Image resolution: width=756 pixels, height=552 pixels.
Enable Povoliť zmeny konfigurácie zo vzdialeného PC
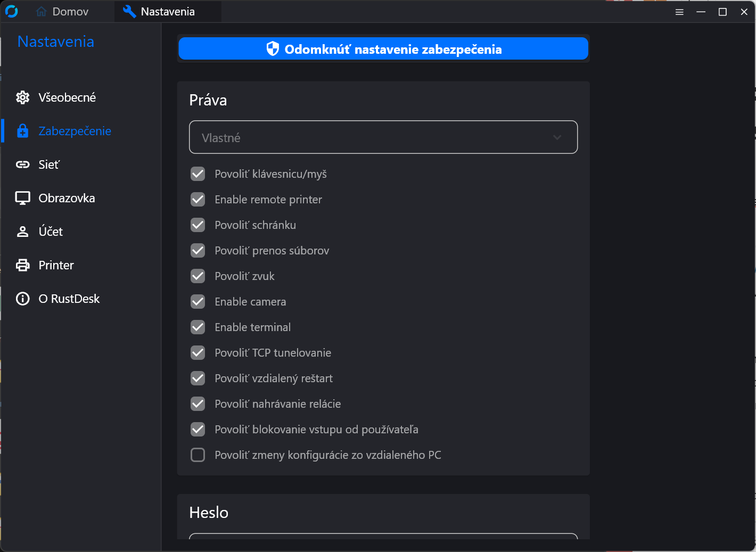198,455
